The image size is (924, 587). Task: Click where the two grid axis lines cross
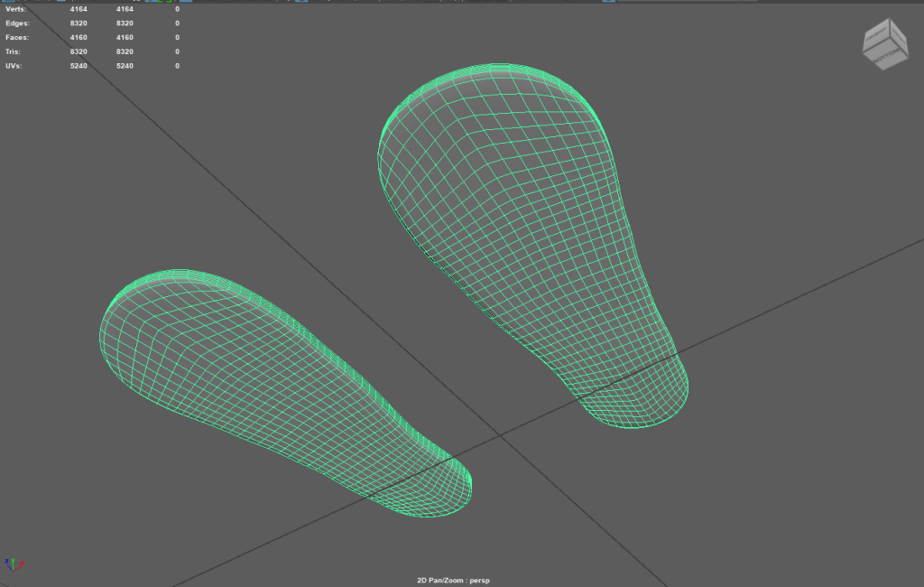click(498, 437)
